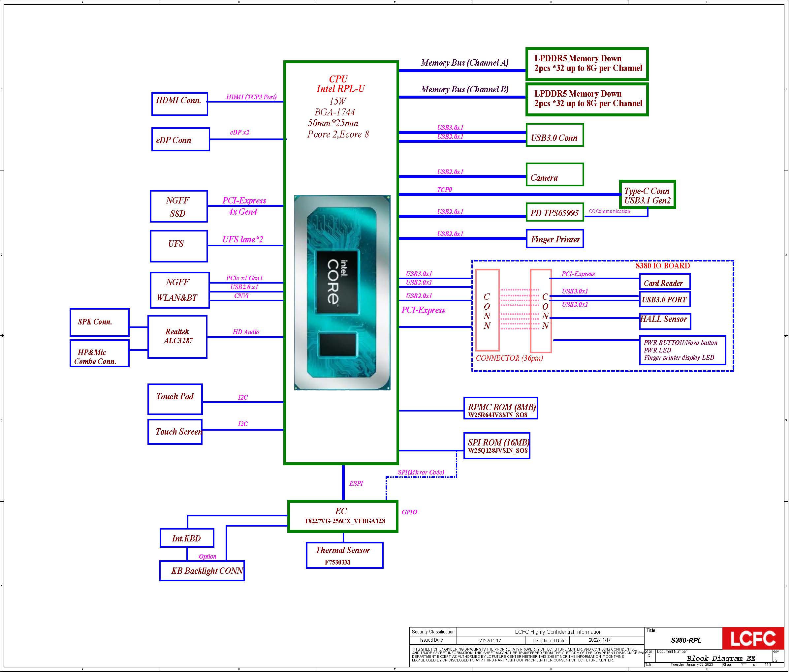
Task: Select the SPK Conn. block
Action: [99, 322]
